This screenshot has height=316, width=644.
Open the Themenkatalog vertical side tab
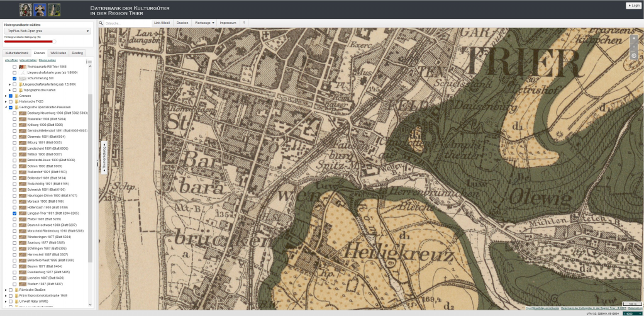104,158
